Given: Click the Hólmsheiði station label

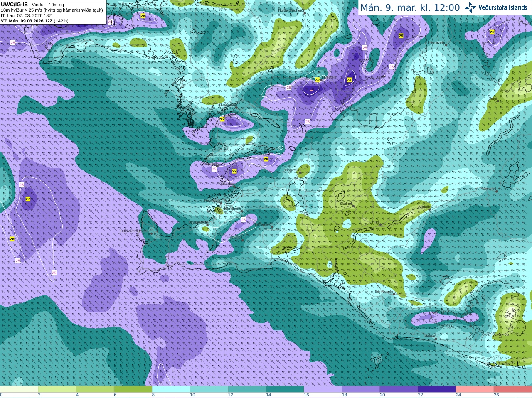Looking at the screenshot, I should click(232, 209).
